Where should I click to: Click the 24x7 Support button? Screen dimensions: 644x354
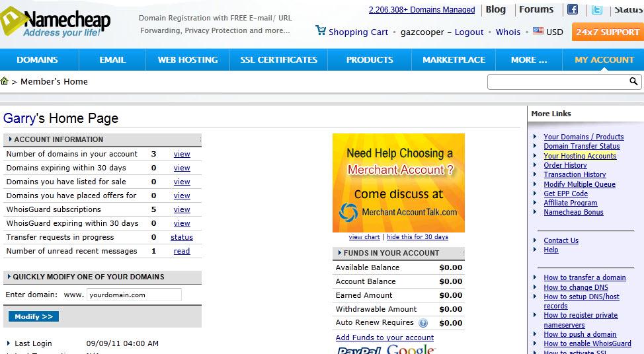tap(607, 32)
